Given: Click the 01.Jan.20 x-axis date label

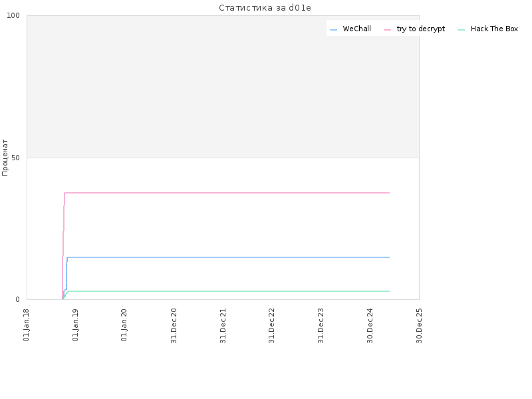Looking at the screenshot, I should (x=124, y=325).
